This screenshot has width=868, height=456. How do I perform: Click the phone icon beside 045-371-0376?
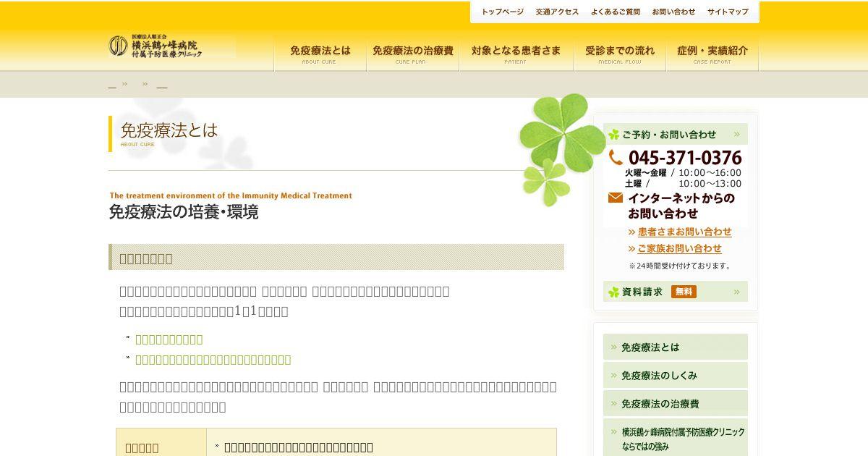[616, 158]
